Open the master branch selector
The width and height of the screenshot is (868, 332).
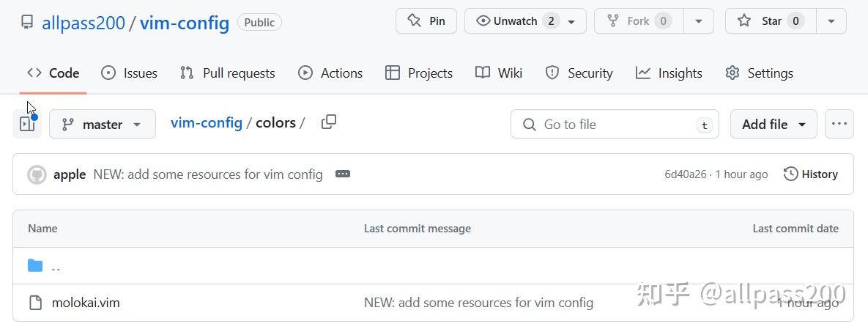(103, 124)
